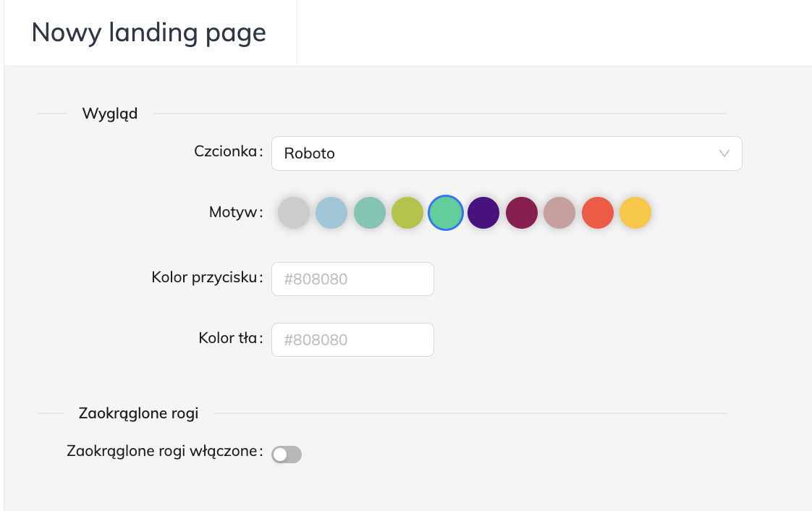The height and width of the screenshot is (511, 812).
Task: Click the Zaokrąglone rogi section heading
Action: pyautogui.click(x=139, y=413)
